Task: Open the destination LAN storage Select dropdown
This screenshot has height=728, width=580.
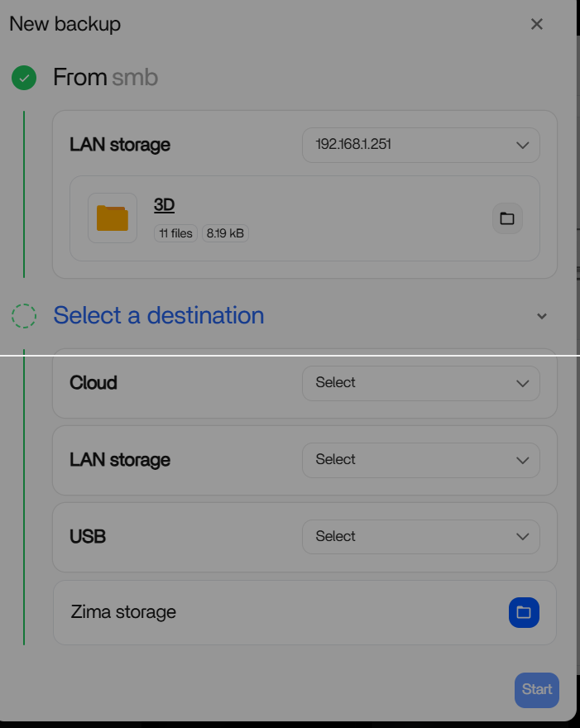Action: click(x=420, y=460)
